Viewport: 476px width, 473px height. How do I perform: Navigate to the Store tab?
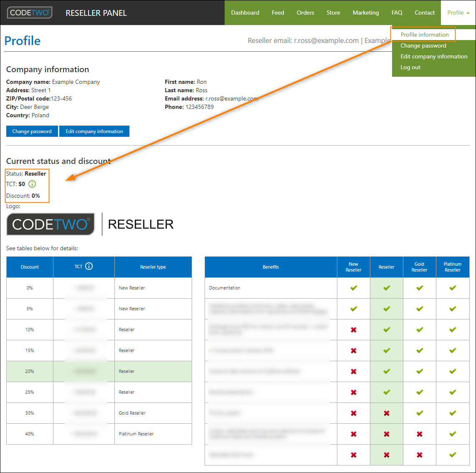[x=333, y=13]
